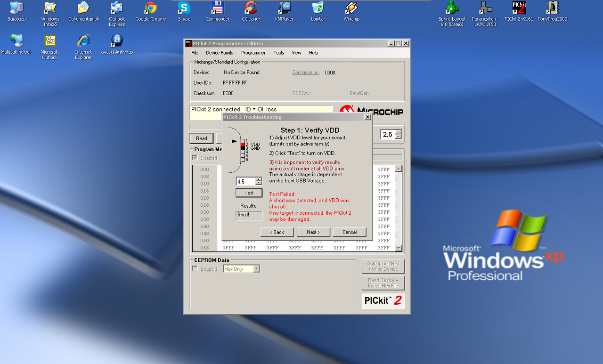Viewport: 603px width, 364px height.
Task: Raise the main window VDD value of 2,5
Action: 399,132
